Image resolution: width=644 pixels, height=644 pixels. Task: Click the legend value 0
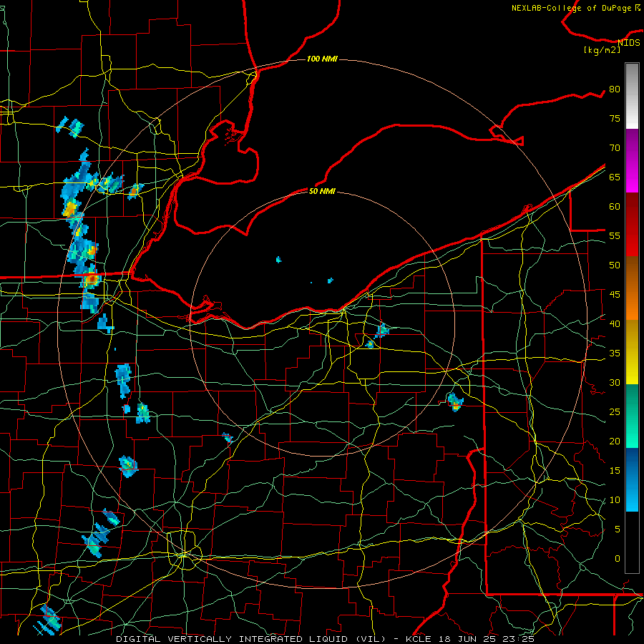coord(618,559)
